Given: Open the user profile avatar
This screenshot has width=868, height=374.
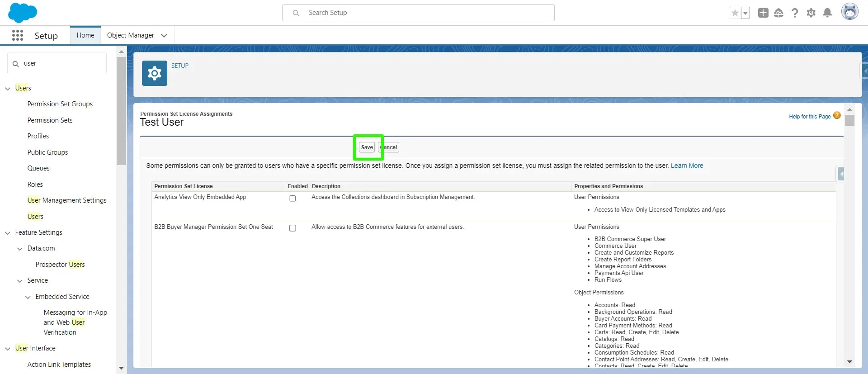Looking at the screenshot, I should coord(850,12).
